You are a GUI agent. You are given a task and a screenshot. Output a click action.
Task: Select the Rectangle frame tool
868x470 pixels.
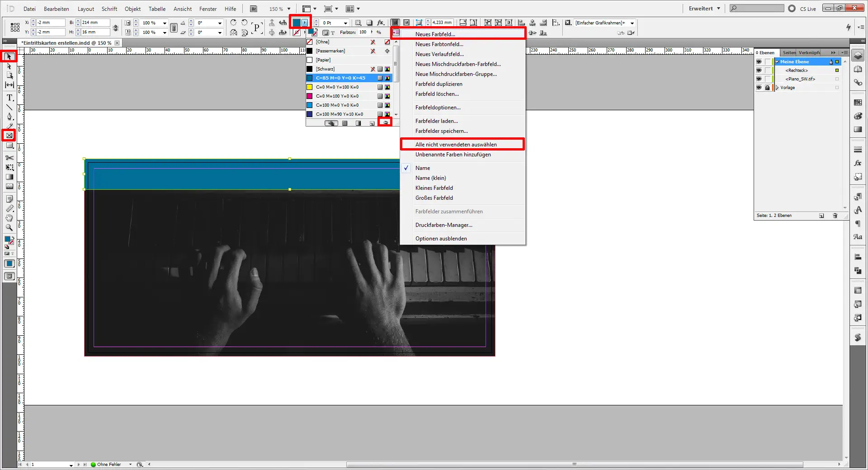(x=9, y=135)
